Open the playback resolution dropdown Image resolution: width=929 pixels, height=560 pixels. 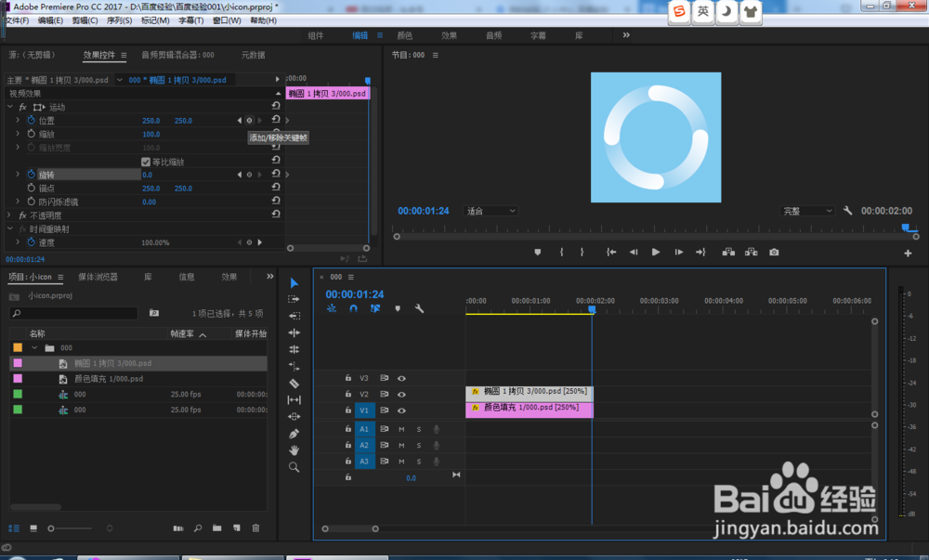click(807, 211)
